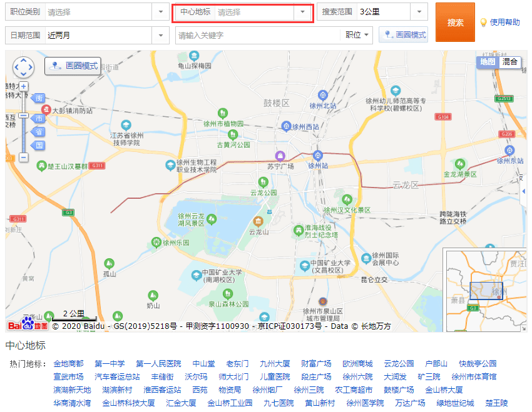Click the 街 street-level zoom marker
This screenshot has height=412, width=532.
click(x=39, y=99)
